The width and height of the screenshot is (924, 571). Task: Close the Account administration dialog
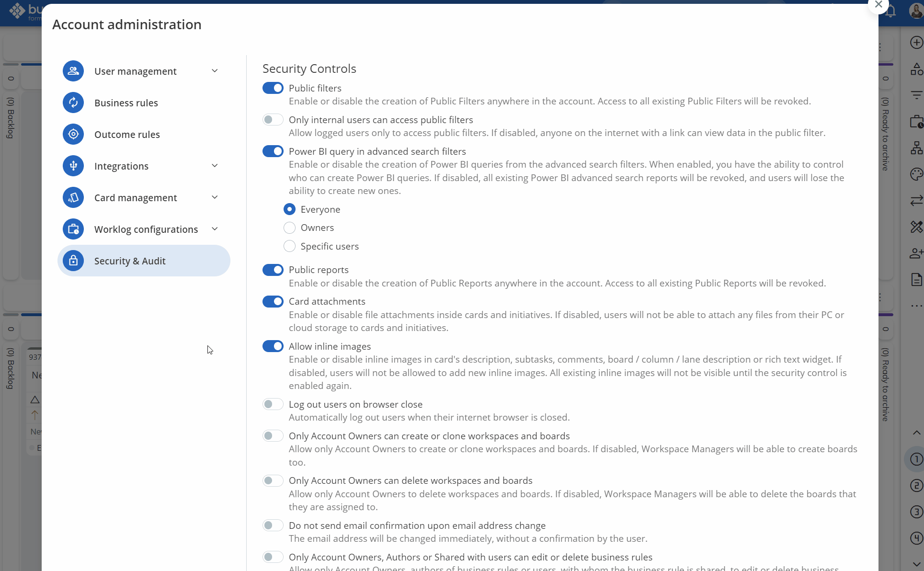878,5
